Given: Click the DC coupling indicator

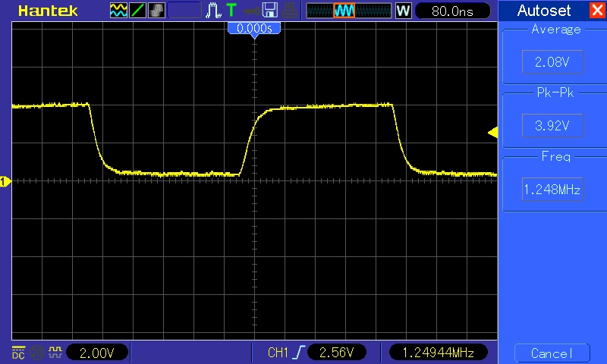Looking at the screenshot, I should [18, 352].
